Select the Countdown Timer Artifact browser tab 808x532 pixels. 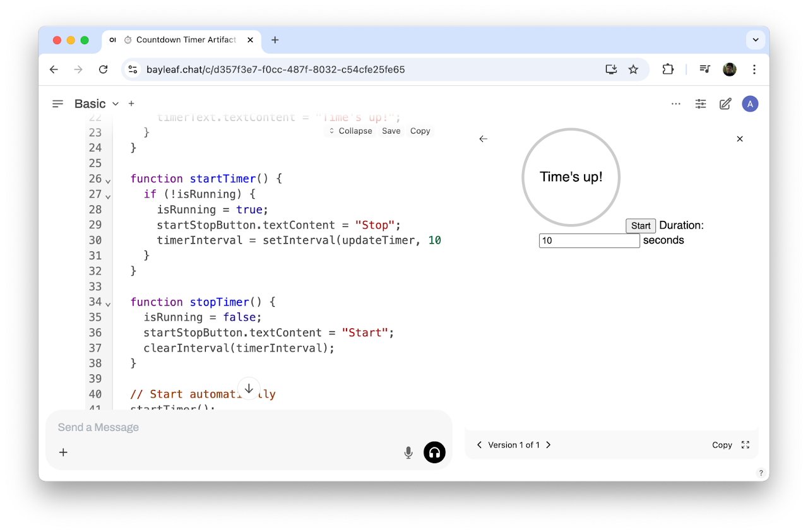[180, 40]
